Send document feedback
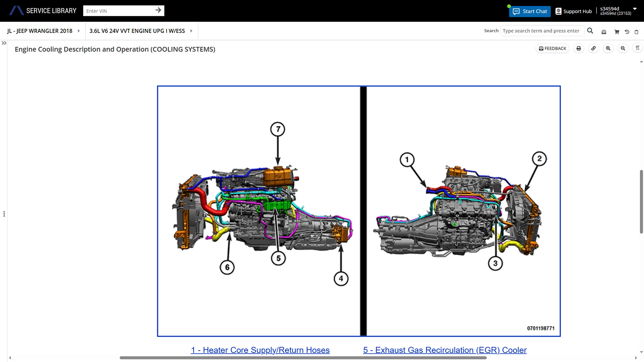 tap(552, 48)
